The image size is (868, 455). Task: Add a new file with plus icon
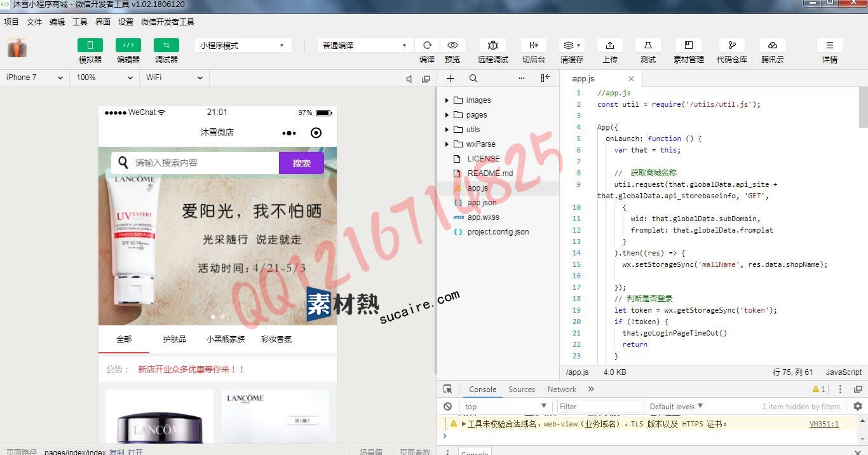pos(450,78)
